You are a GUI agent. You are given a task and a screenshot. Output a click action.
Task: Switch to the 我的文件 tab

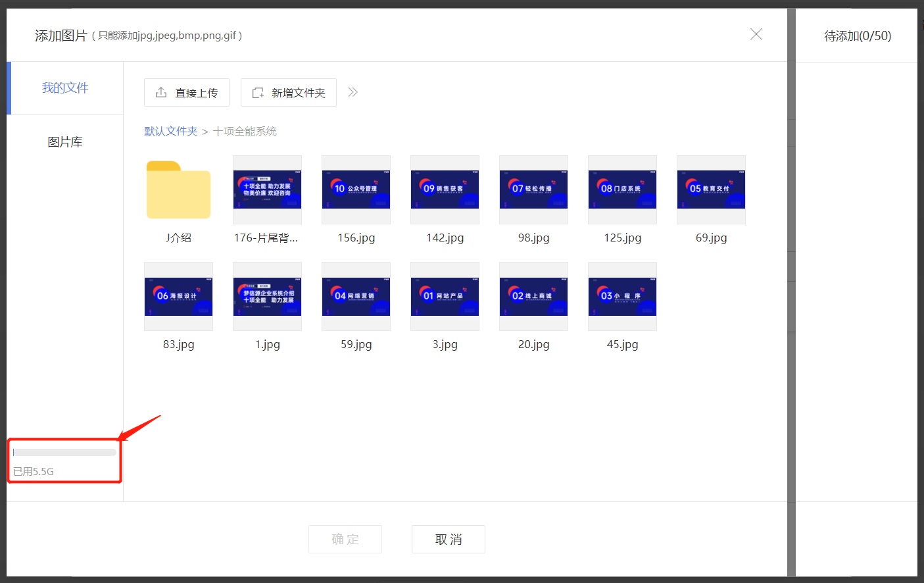click(65, 88)
